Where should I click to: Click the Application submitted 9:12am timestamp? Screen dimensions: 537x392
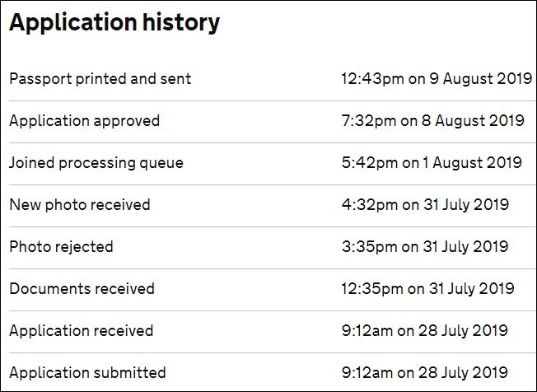[425, 372]
